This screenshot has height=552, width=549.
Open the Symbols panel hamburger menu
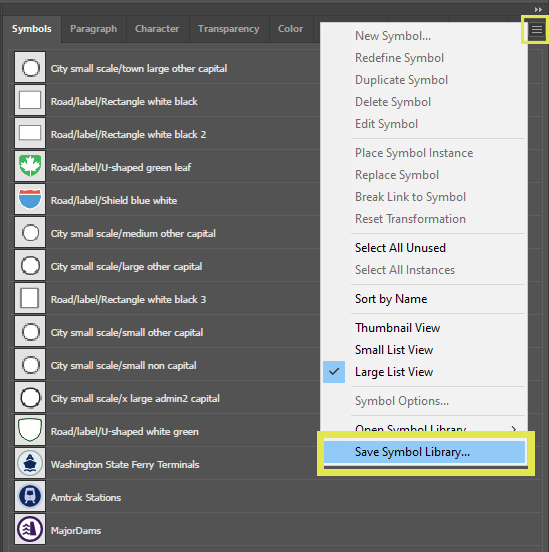(x=537, y=30)
